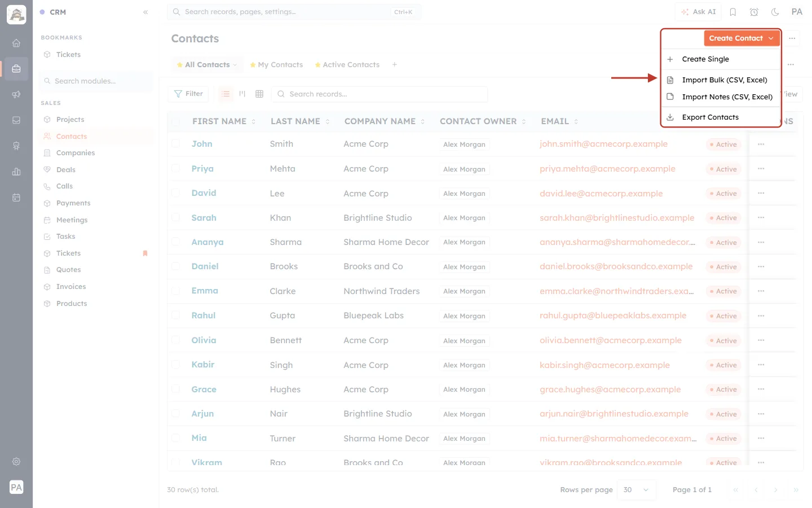Viewport: 812px width, 508px height.
Task: Select the checkbox for Priya Mehta
Action: [175, 169]
